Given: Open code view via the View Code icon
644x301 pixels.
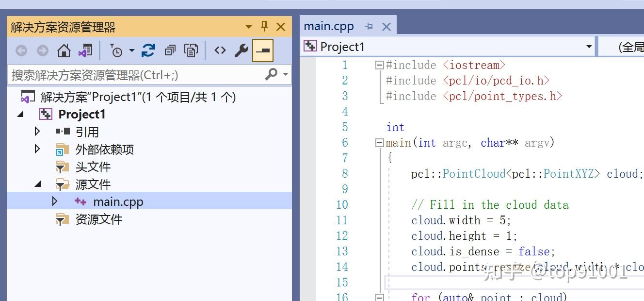Looking at the screenshot, I should click(220, 50).
